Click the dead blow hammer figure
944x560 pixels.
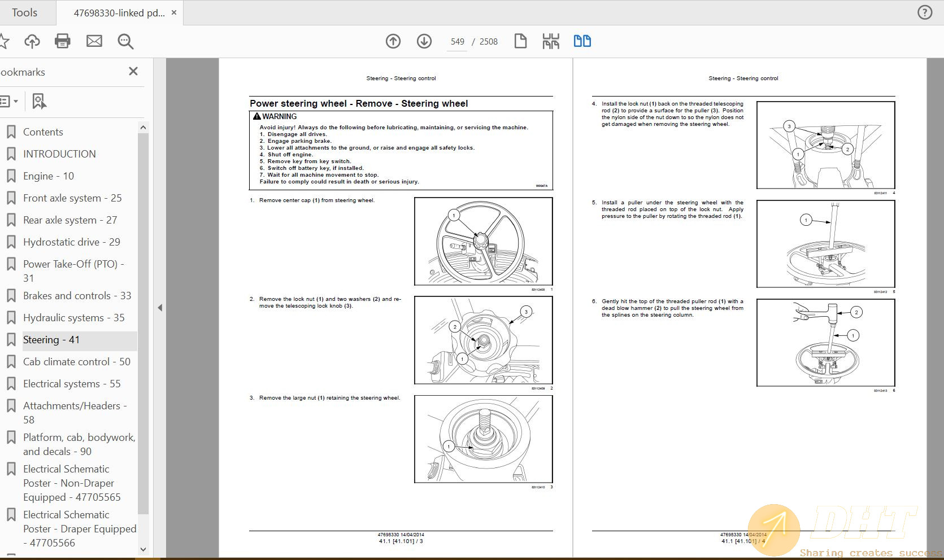coord(826,343)
